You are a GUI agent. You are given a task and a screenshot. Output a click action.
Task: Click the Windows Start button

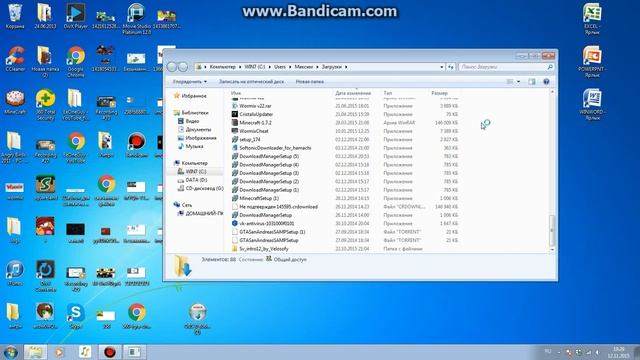click(11, 352)
